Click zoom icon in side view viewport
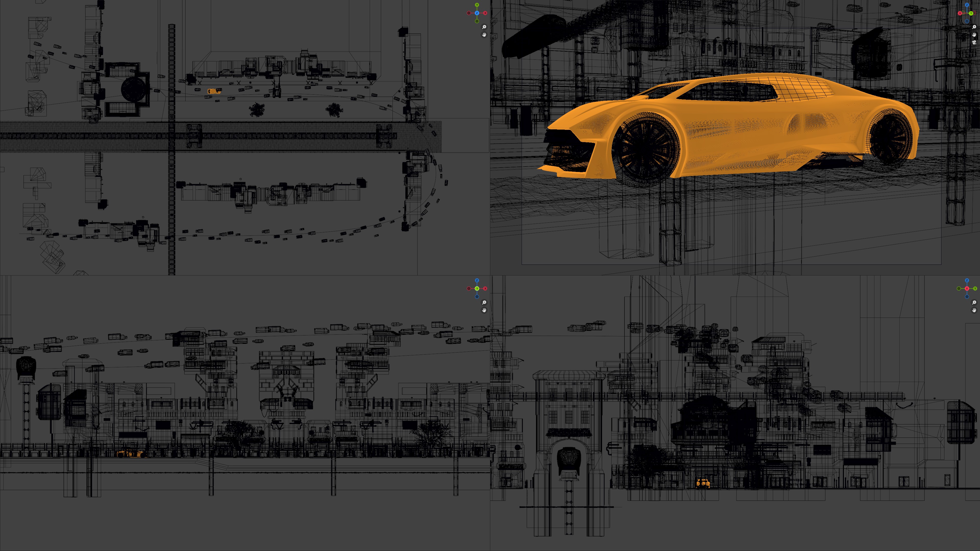Screen dimensions: 980x551 click(x=974, y=302)
